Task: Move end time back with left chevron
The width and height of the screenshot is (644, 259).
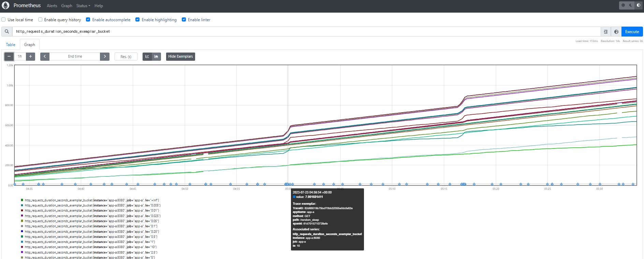Action: pyautogui.click(x=45, y=56)
